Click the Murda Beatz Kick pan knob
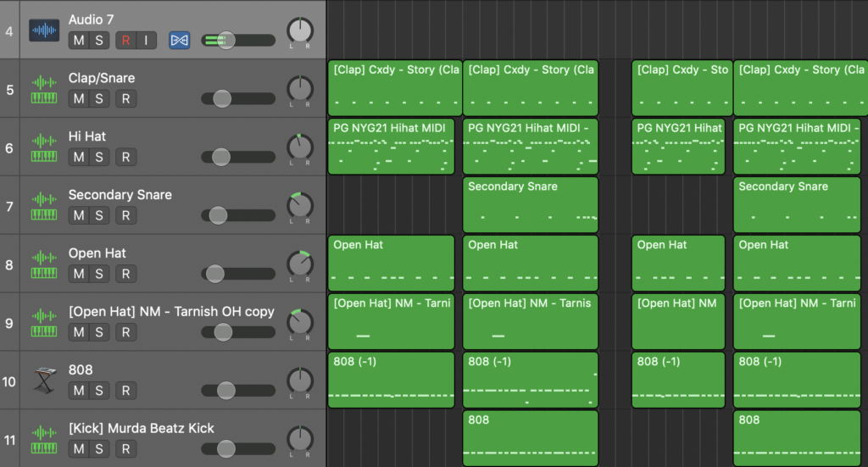The image size is (868, 467). [300, 439]
